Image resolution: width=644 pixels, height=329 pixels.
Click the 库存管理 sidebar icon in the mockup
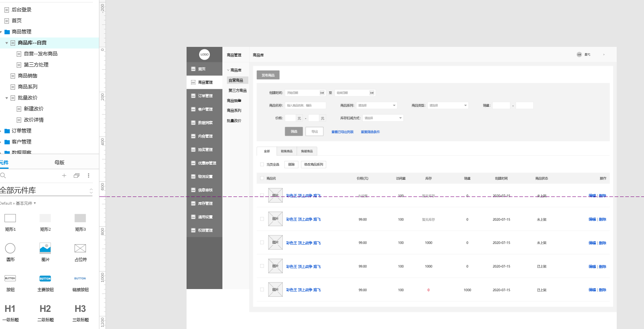pos(193,203)
